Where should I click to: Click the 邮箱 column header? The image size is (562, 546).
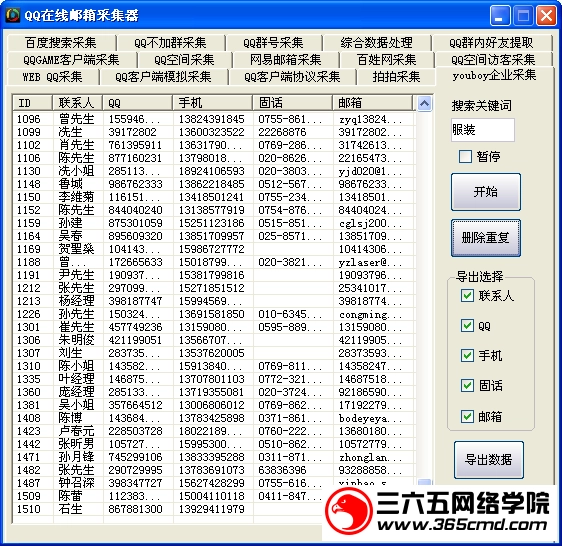tap(372, 103)
